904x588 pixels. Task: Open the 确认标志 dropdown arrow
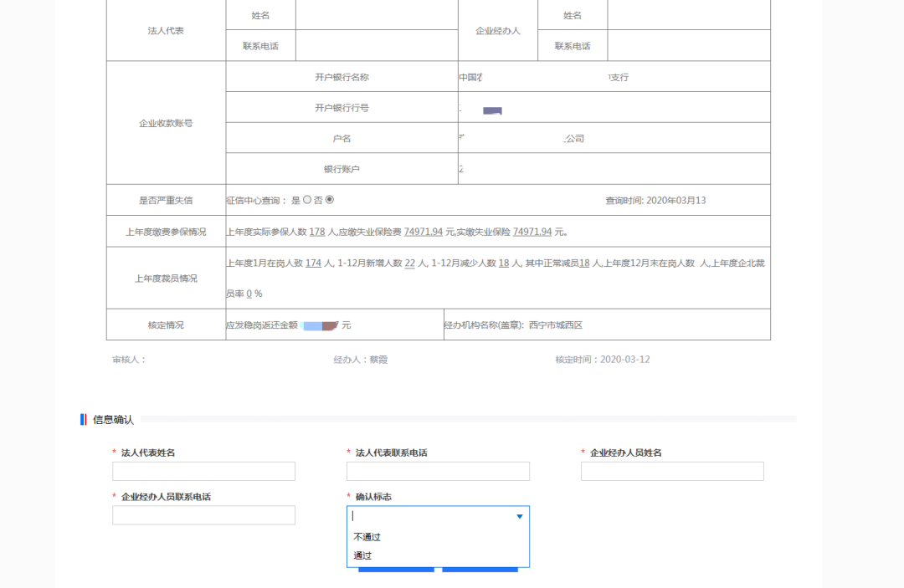pos(519,516)
